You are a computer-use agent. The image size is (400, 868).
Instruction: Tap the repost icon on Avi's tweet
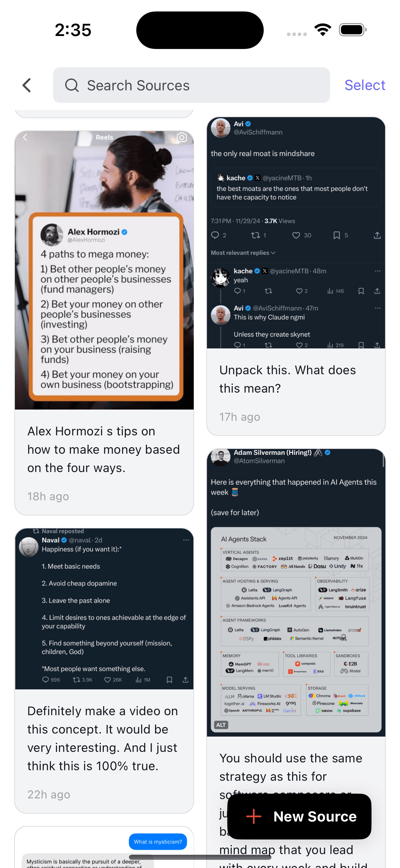pyautogui.click(x=255, y=235)
